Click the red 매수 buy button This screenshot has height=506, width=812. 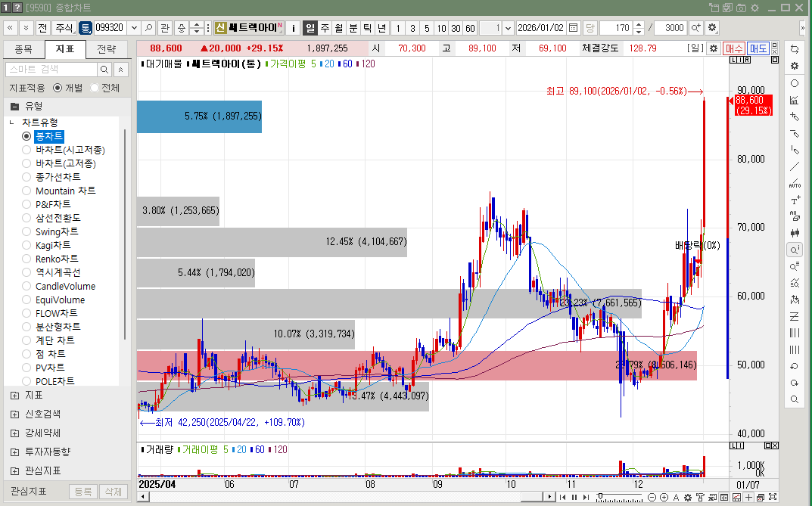click(734, 48)
